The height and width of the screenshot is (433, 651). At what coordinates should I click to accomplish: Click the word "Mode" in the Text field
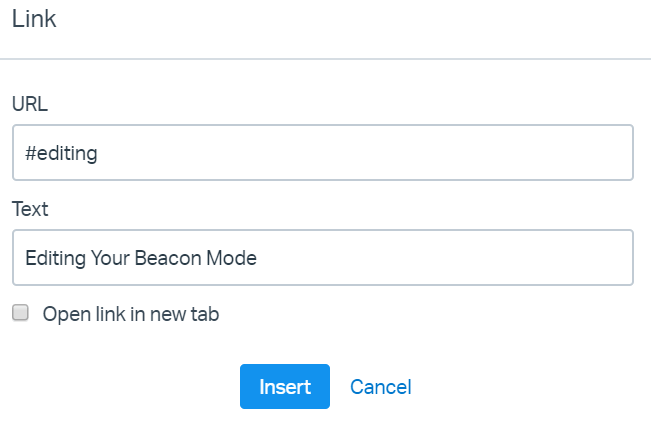click(x=232, y=258)
